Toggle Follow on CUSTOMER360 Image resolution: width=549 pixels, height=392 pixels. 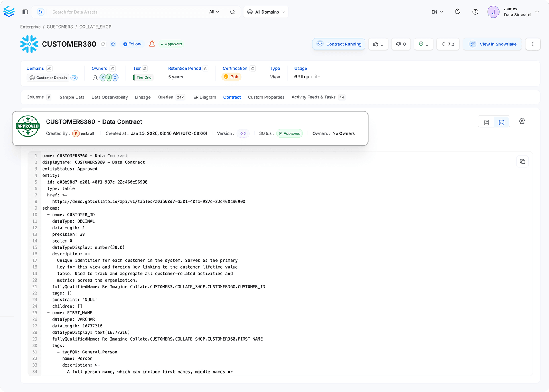(x=132, y=44)
